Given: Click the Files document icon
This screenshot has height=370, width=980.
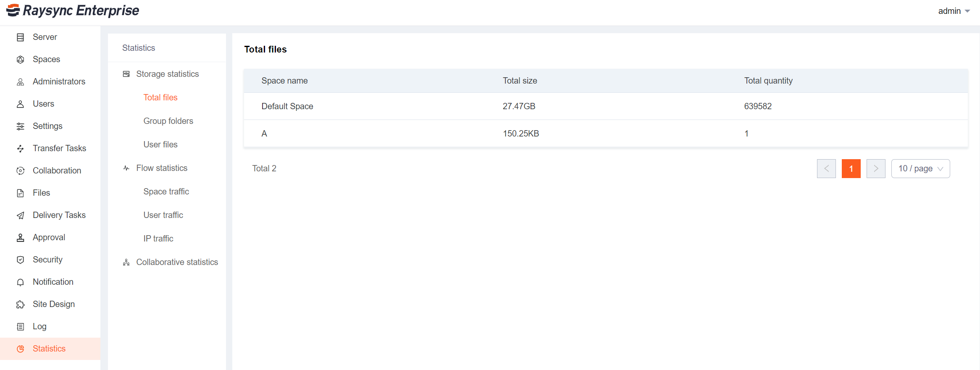Looking at the screenshot, I should 20,193.
